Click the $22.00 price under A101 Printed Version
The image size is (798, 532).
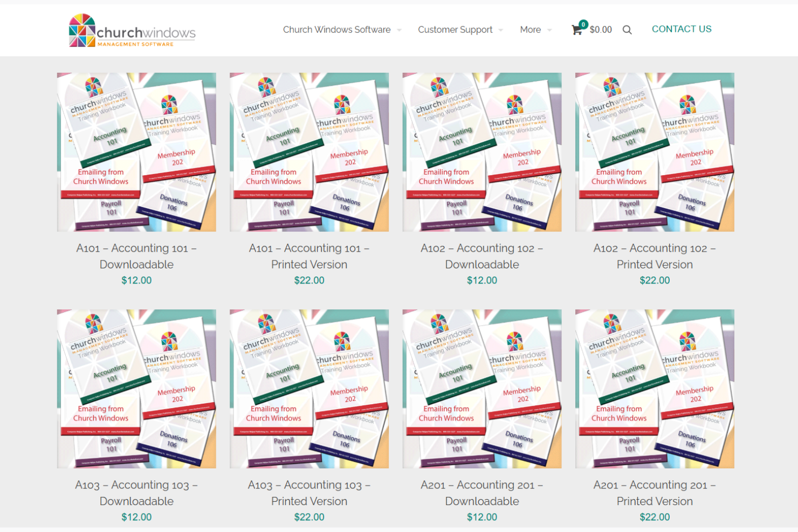coord(309,280)
